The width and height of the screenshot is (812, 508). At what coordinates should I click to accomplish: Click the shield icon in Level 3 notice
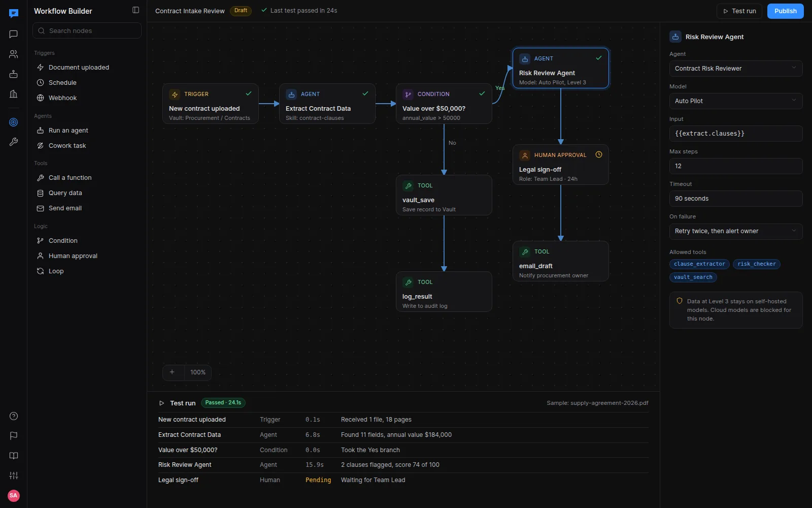680,301
